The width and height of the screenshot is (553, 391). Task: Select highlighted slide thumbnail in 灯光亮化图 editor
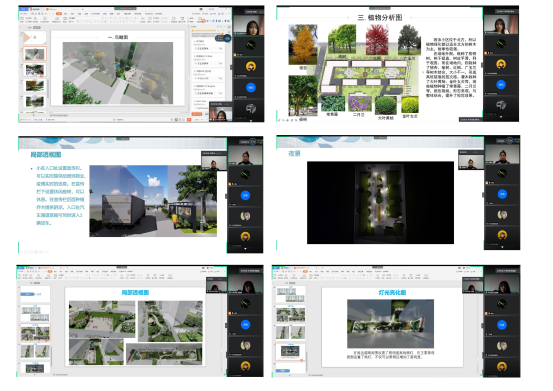click(291, 352)
